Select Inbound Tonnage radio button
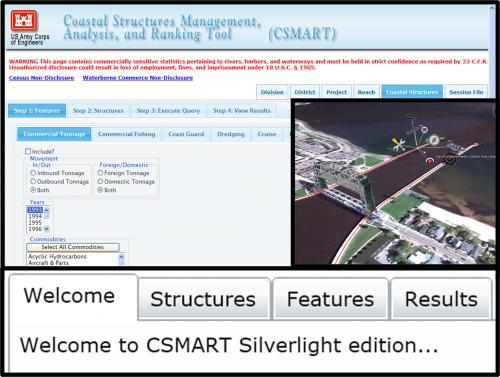This screenshot has height=377, width=500. pos(33,173)
